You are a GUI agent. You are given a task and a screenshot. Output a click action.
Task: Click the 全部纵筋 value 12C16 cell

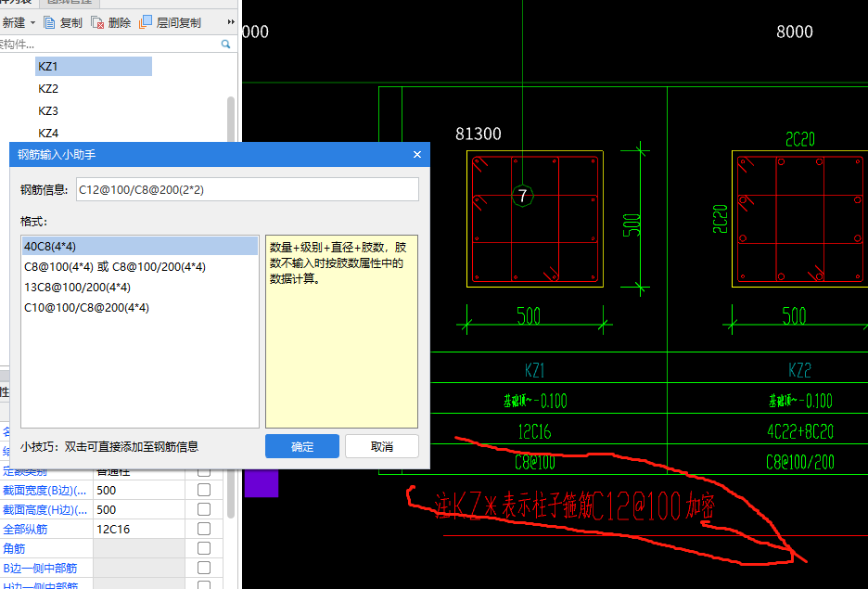[x=139, y=530]
